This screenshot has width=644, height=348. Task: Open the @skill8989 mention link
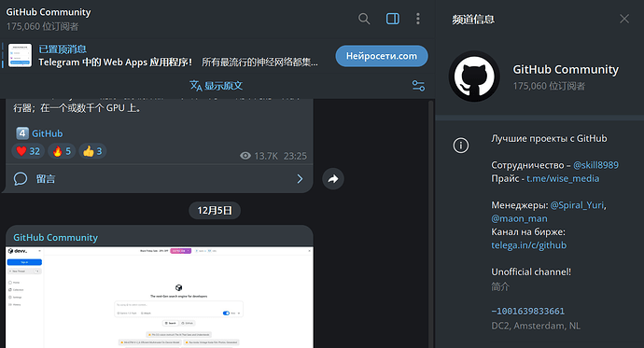595,165
